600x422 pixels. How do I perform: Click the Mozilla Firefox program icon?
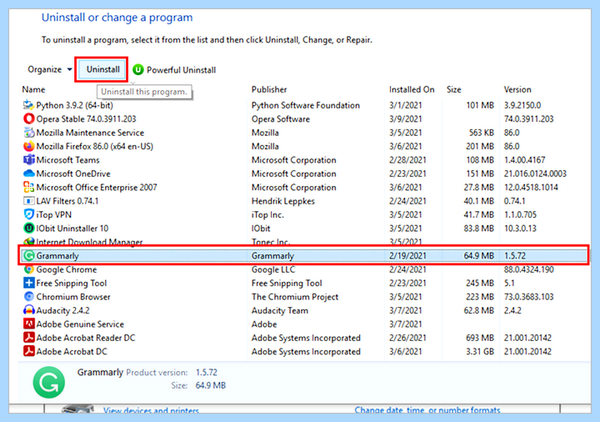click(29, 146)
